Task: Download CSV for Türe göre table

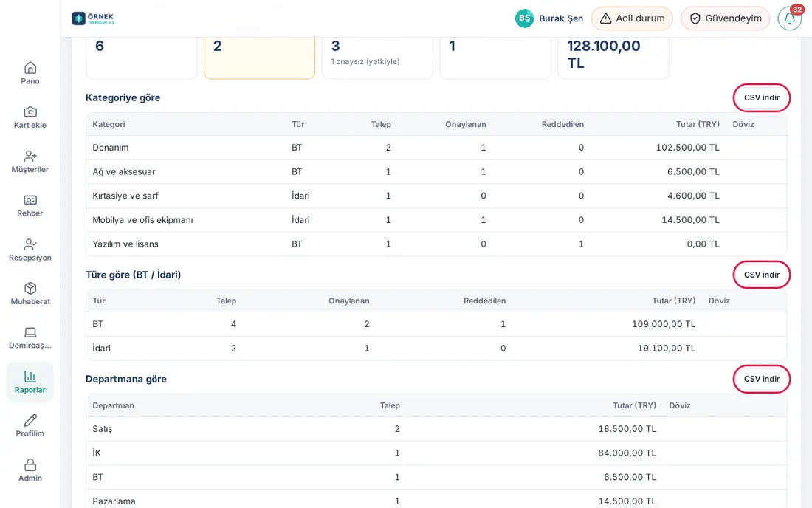Action: 761,275
